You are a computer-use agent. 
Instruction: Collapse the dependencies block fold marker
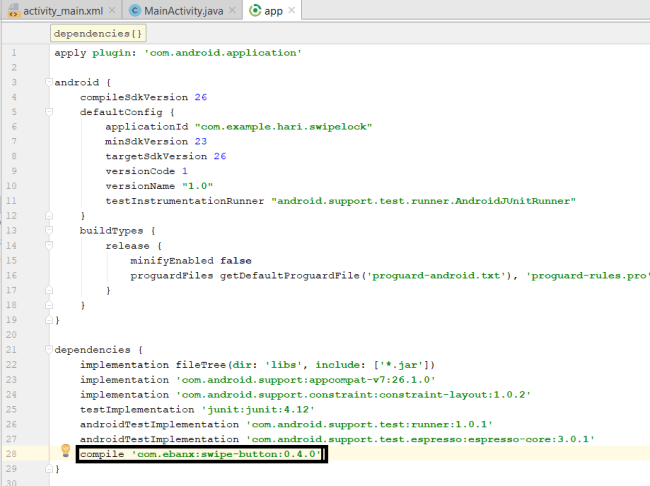[49, 350]
